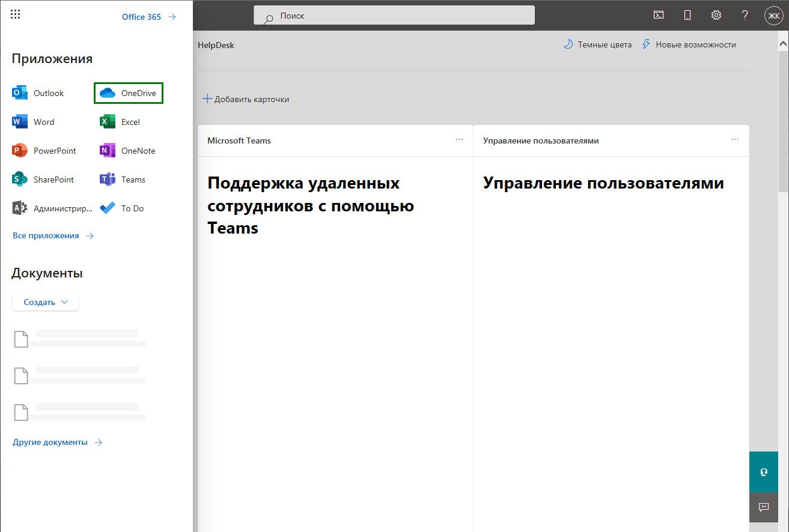Open OneNote app

point(127,151)
